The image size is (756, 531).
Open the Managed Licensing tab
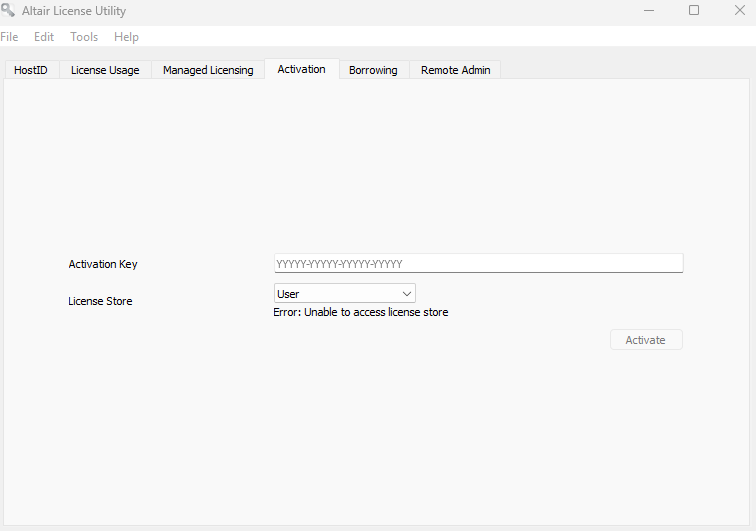pyautogui.click(x=208, y=70)
